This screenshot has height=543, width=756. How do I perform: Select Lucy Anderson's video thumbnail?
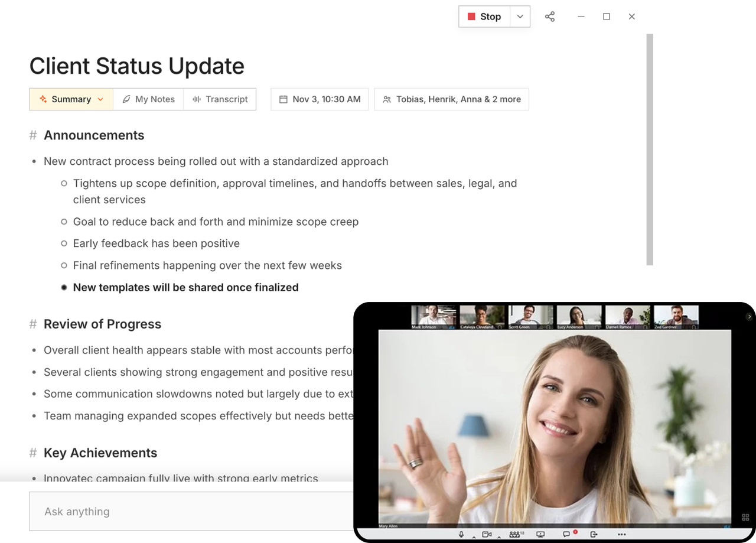(x=579, y=317)
